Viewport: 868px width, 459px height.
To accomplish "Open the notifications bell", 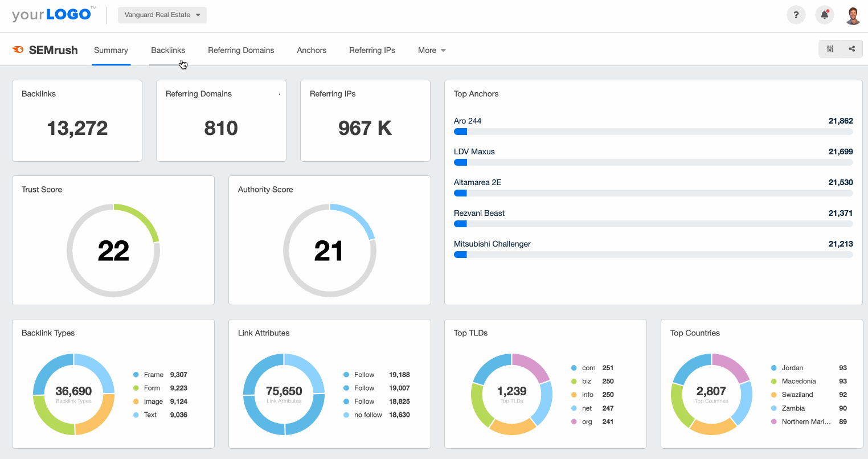I will [824, 15].
